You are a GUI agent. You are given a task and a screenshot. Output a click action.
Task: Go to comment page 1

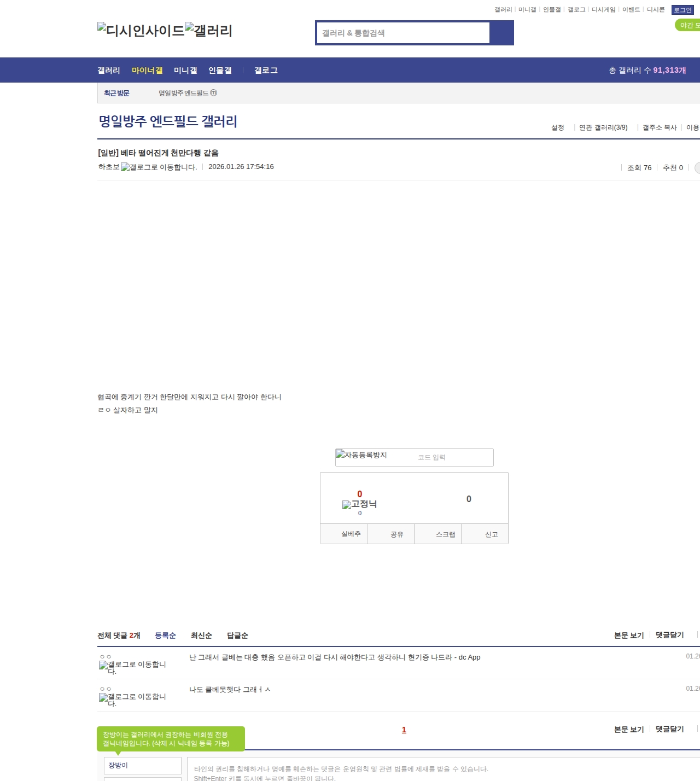(404, 730)
